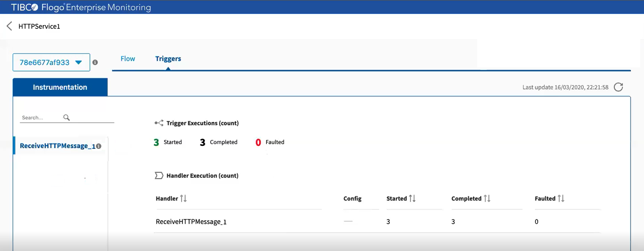The width and height of the screenshot is (644, 251).
Task: Select ReceiveHTTPMessage_1 trigger in sidebar
Action: (57, 146)
